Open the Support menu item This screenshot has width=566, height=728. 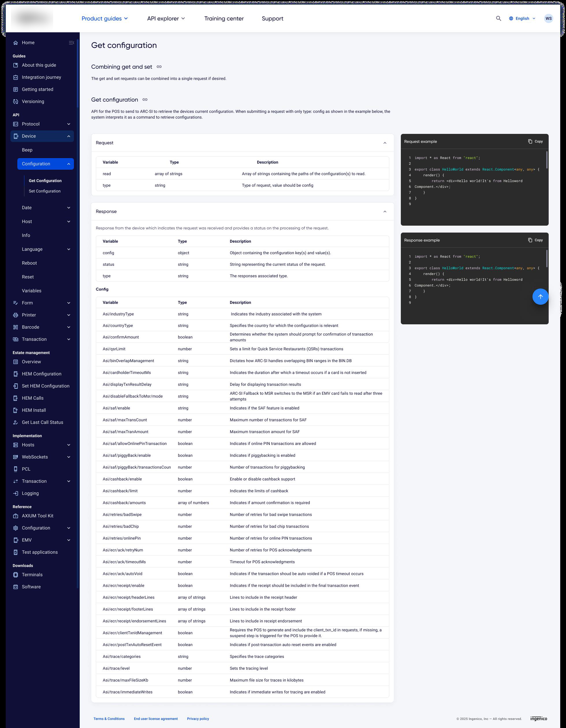[x=273, y=19]
